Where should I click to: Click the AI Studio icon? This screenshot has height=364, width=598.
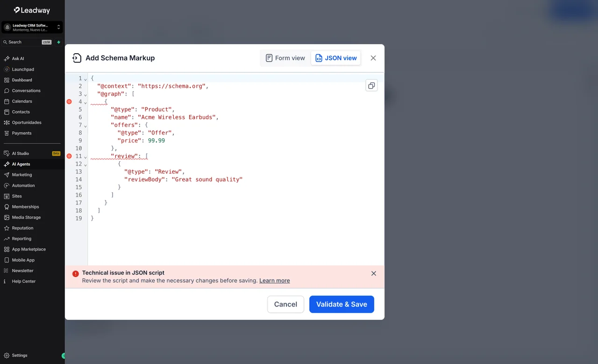7,153
